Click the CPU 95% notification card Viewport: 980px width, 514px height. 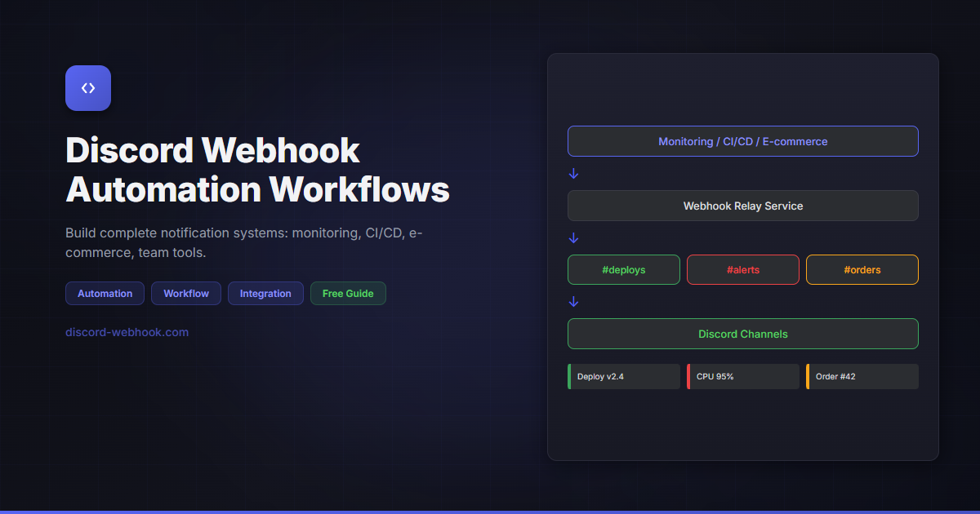(742, 376)
